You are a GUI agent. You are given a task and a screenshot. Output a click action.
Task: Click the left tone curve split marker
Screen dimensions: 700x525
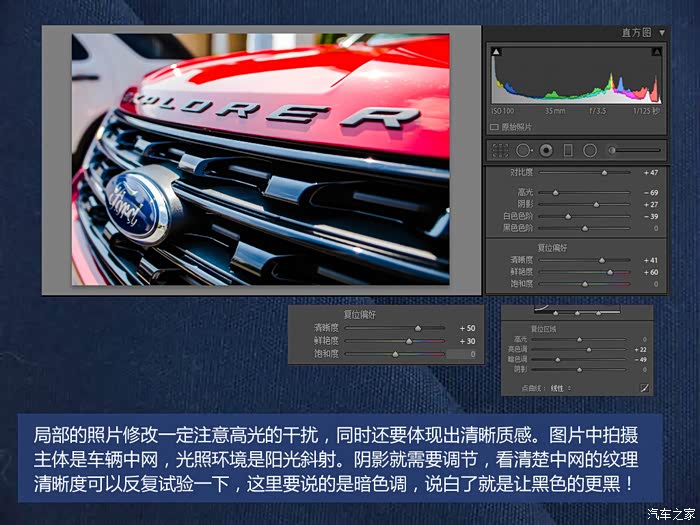[555, 313]
